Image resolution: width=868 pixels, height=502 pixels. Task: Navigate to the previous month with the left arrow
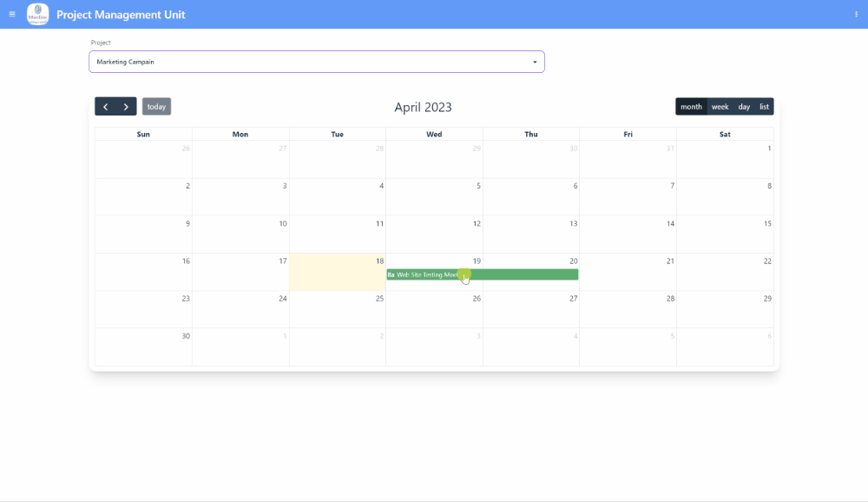(105, 106)
